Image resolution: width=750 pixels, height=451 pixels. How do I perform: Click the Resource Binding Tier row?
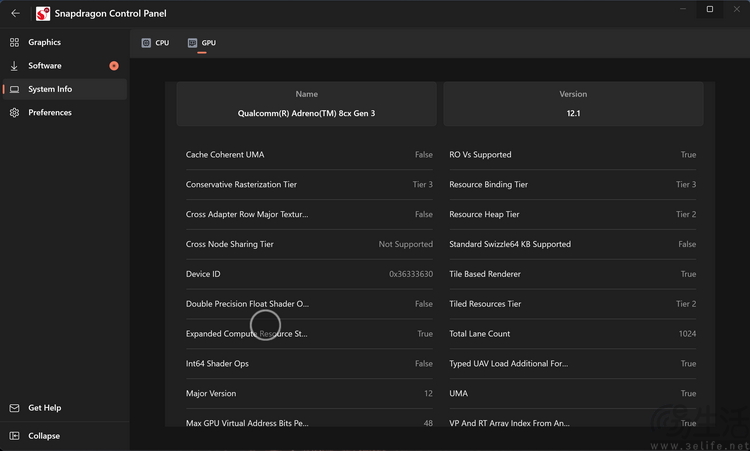tap(572, 185)
